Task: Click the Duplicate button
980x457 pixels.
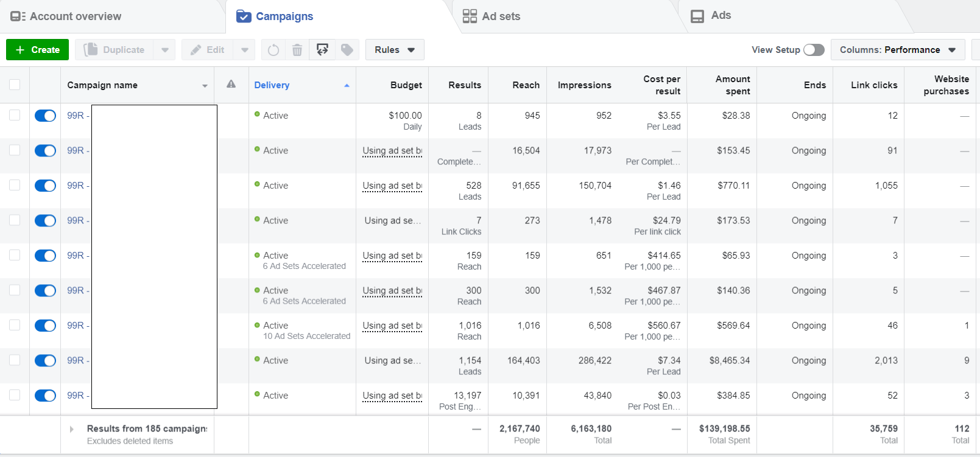Action: pos(115,50)
